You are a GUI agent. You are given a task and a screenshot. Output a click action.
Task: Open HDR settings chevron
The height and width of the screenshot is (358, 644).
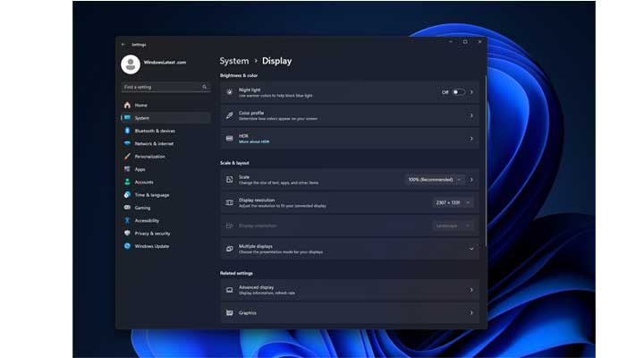pyautogui.click(x=471, y=139)
